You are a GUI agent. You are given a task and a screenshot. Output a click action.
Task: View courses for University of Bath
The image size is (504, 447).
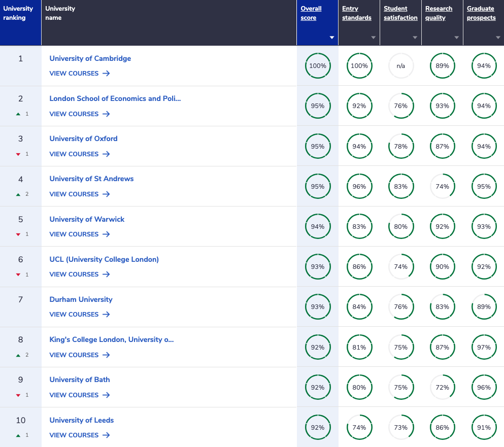[x=79, y=395]
